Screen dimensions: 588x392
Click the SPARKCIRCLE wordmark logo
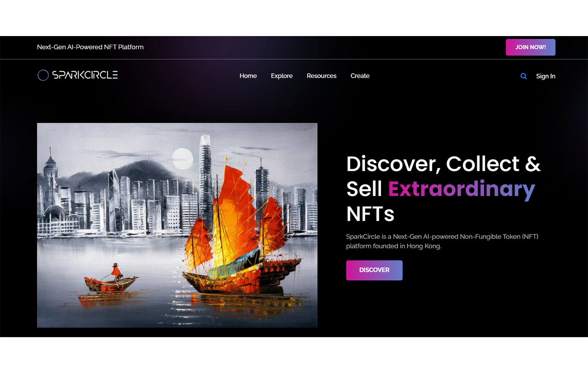[x=85, y=75]
